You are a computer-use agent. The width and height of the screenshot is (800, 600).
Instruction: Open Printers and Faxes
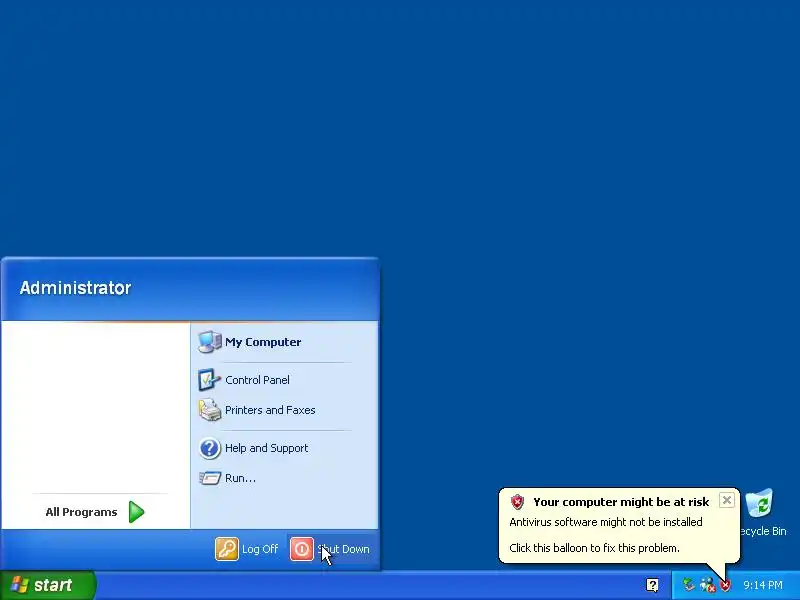click(x=284, y=410)
